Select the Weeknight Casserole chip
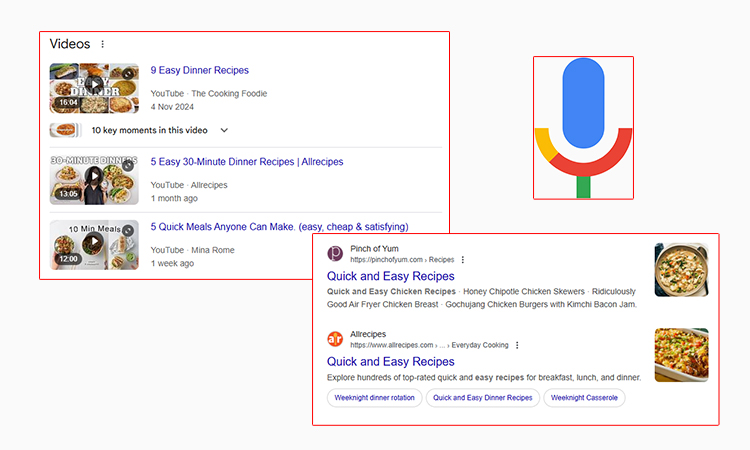 pyautogui.click(x=584, y=398)
